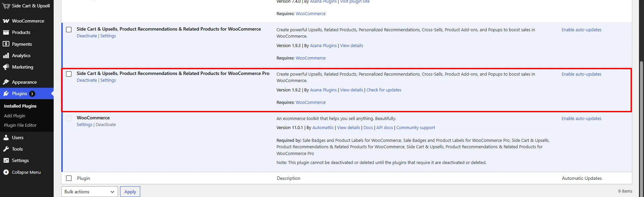The height and width of the screenshot is (197, 644).
Task: Click Check for updates link
Action: (384, 90)
